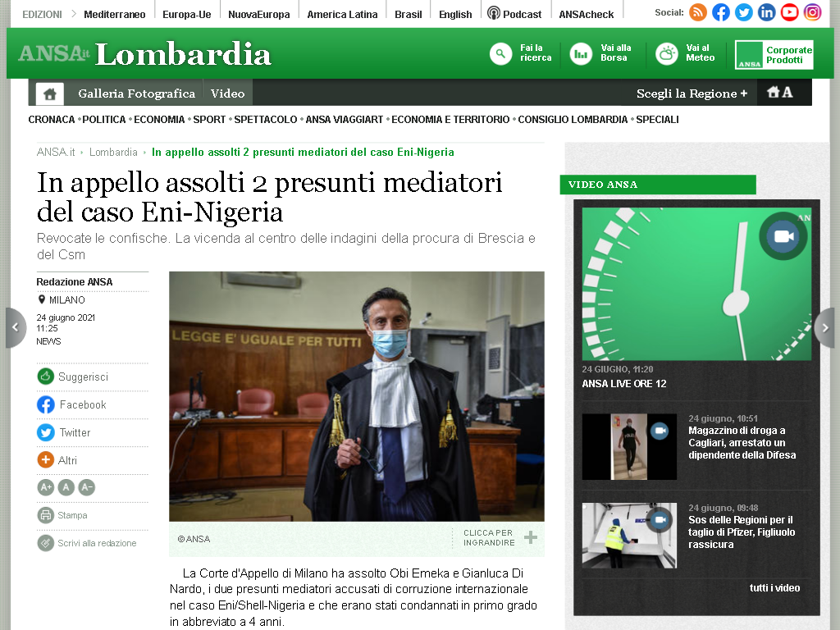Open the Meteo weather icon
This screenshot has width=840, height=630.
[x=666, y=53]
